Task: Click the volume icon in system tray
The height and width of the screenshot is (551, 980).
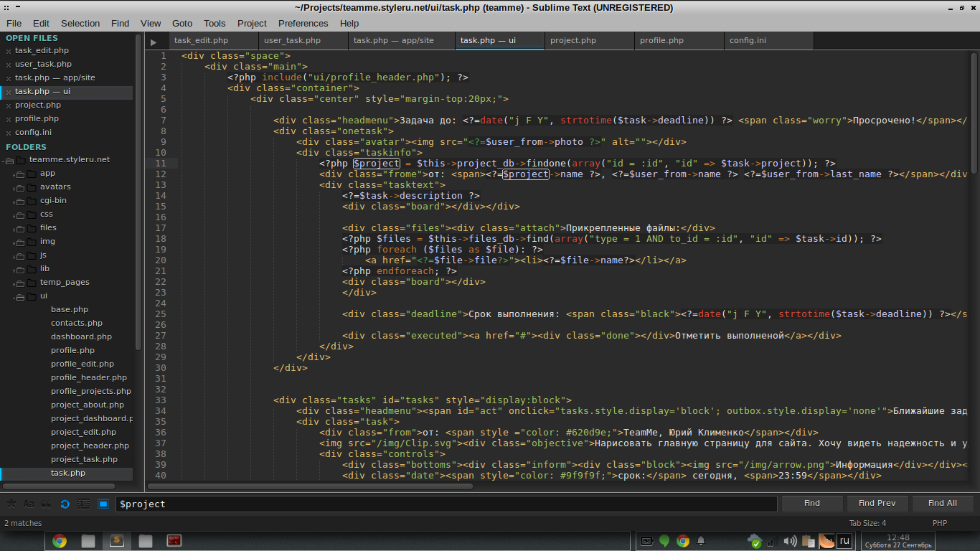Action: (x=790, y=541)
